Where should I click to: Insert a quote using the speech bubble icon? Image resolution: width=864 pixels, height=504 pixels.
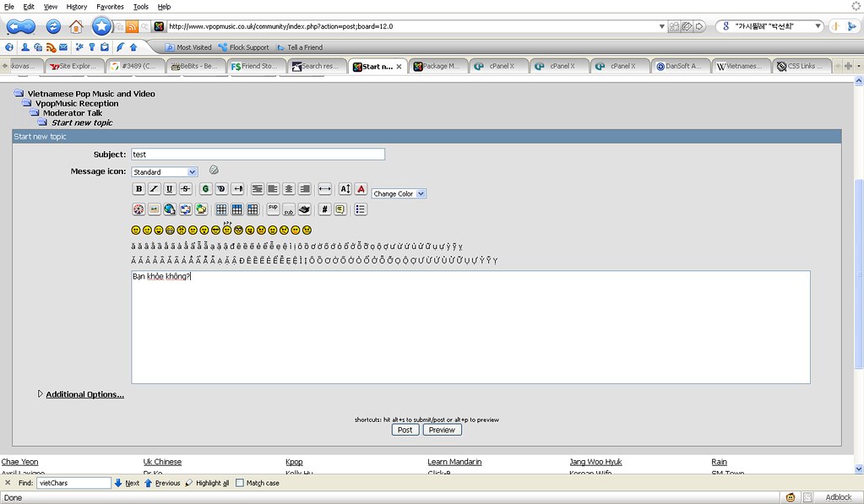tap(340, 209)
